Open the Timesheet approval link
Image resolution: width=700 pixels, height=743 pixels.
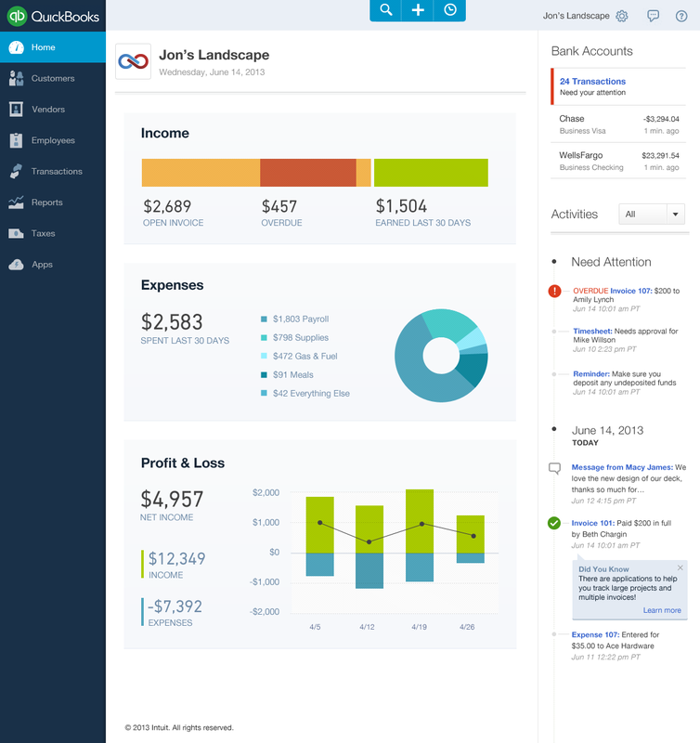(x=592, y=332)
